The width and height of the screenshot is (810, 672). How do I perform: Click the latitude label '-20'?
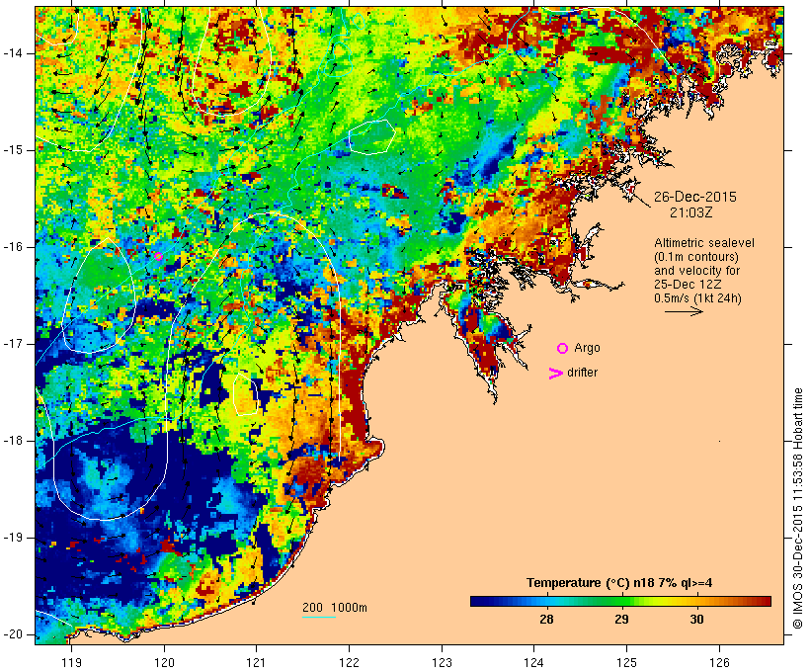pyautogui.click(x=12, y=634)
